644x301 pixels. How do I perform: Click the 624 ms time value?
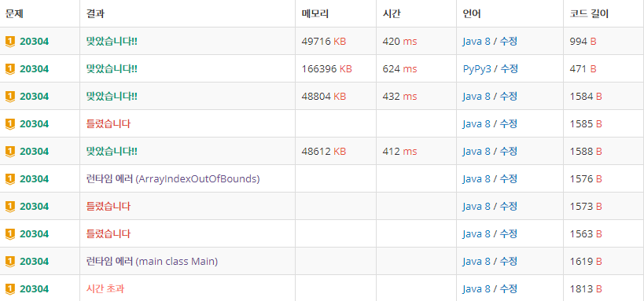399,68
